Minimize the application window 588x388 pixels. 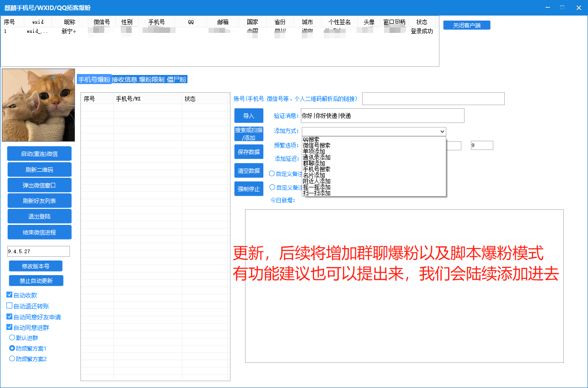(548, 7)
